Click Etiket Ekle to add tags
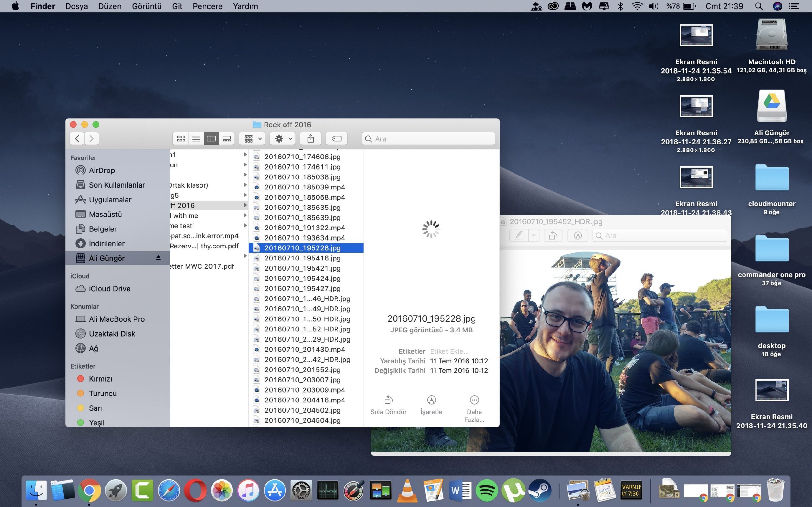 pos(449,351)
